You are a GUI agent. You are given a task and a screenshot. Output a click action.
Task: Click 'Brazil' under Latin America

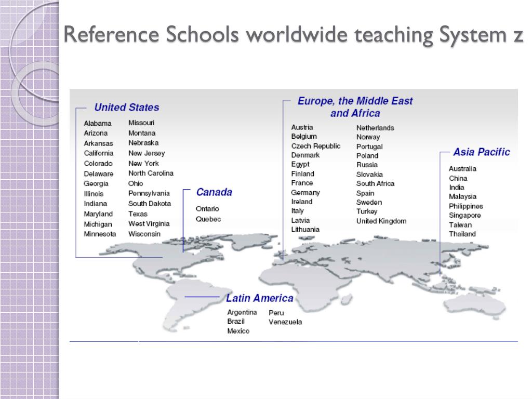pyautogui.click(x=236, y=321)
